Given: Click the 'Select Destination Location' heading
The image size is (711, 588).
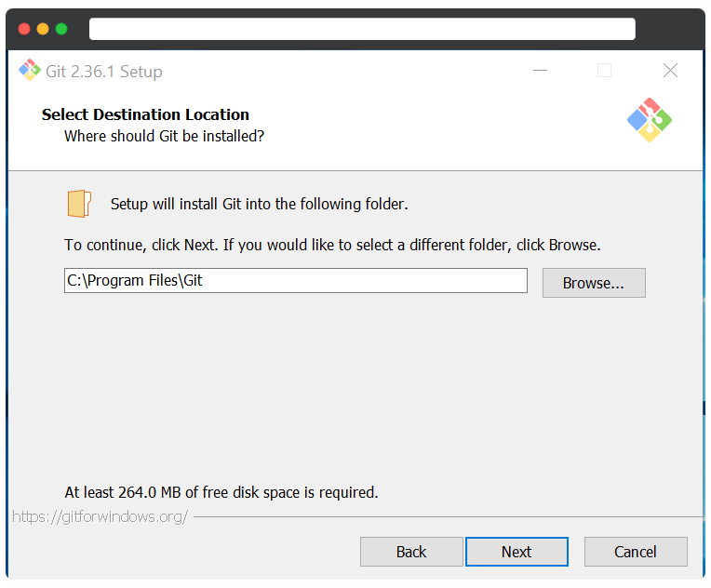Looking at the screenshot, I should (x=145, y=114).
